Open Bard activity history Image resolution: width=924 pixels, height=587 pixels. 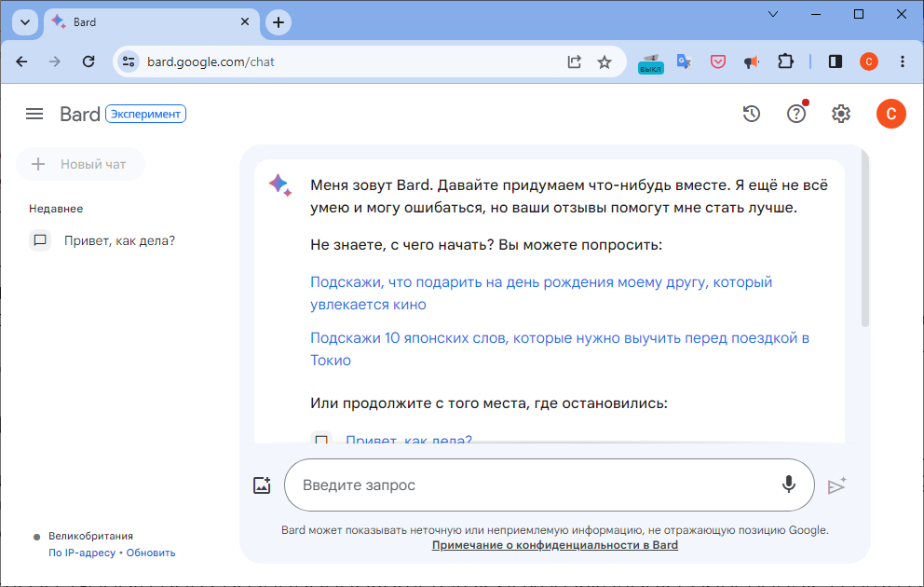tap(752, 114)
